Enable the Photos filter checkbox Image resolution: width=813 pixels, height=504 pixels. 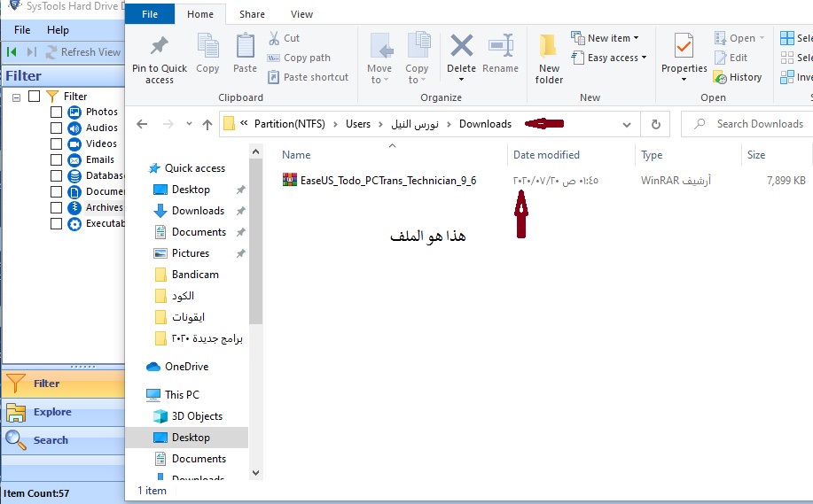pos(57,112)
